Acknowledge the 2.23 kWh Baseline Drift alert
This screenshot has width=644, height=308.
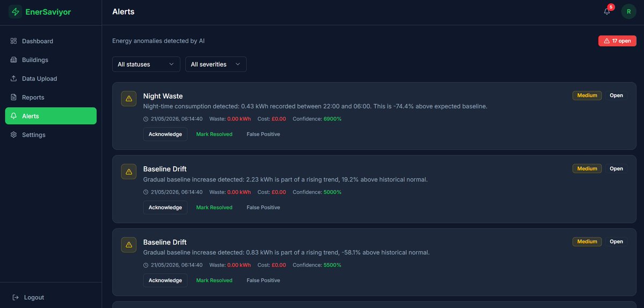tap(165, 207)
